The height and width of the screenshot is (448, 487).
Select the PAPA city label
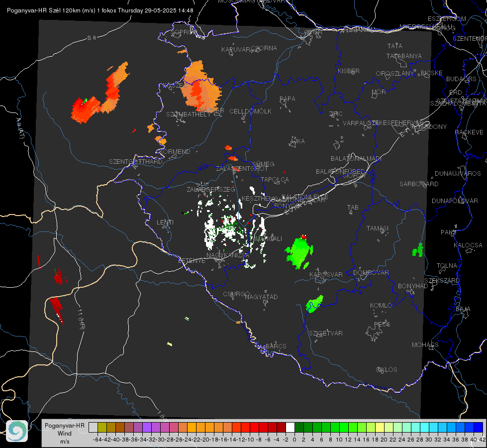pos(288,99)
